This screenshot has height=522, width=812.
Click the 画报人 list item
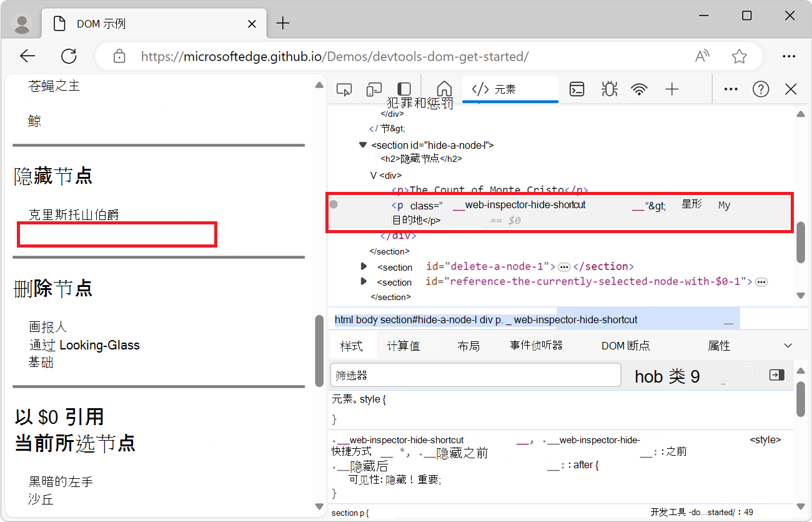[x=47, y=327]
